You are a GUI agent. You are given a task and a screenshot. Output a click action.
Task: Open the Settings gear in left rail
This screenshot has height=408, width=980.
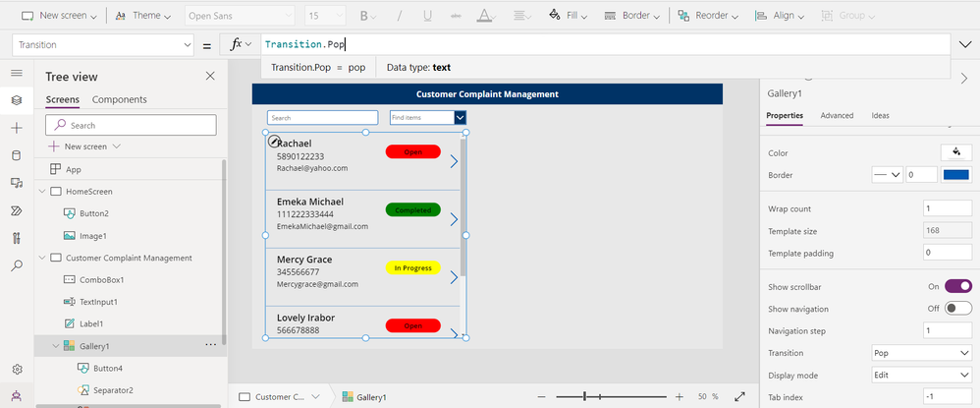(x=17, y=370)
